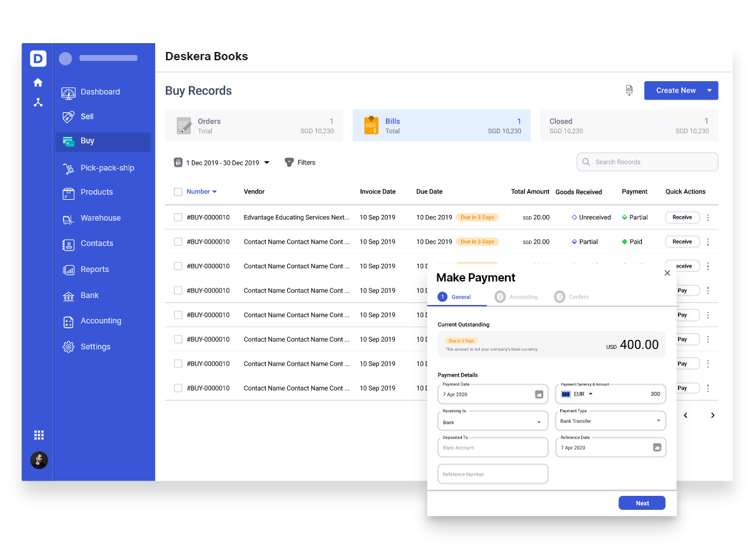The width and height of the screenshot is (756, 558).
Task: Click the calendar icon beside date range
Action: pos(178,162)
